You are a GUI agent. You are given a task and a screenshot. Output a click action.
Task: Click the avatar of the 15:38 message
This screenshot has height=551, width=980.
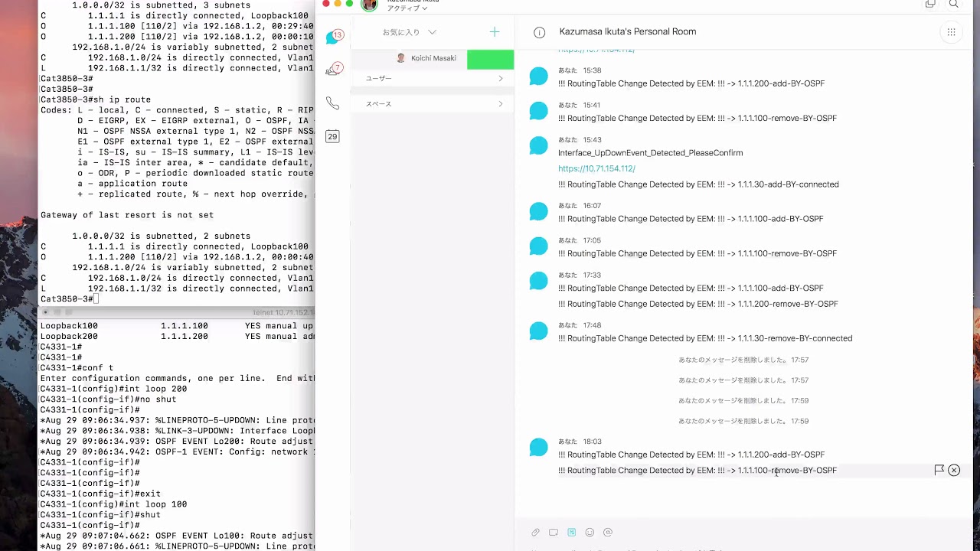(x=539, y=76)
